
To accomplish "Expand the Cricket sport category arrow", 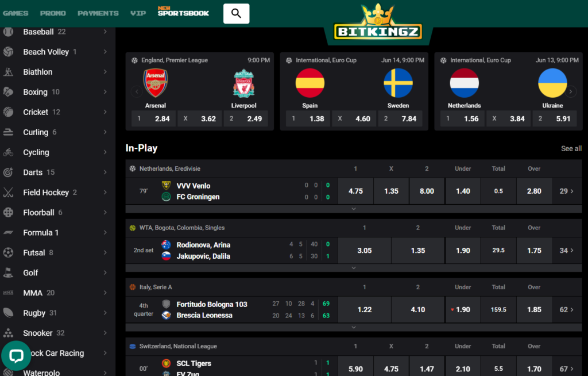I will pos(105,112).
